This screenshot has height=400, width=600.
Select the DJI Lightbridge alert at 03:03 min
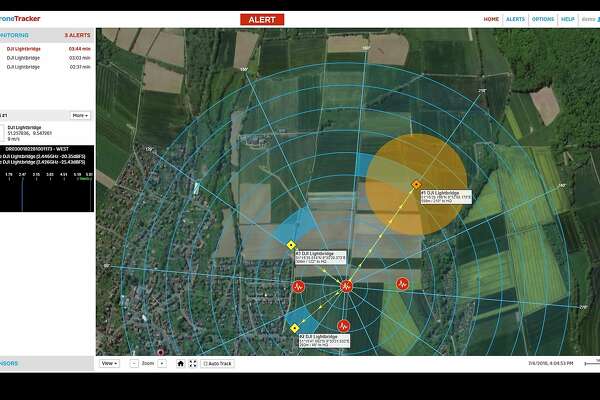coord(47,58)
